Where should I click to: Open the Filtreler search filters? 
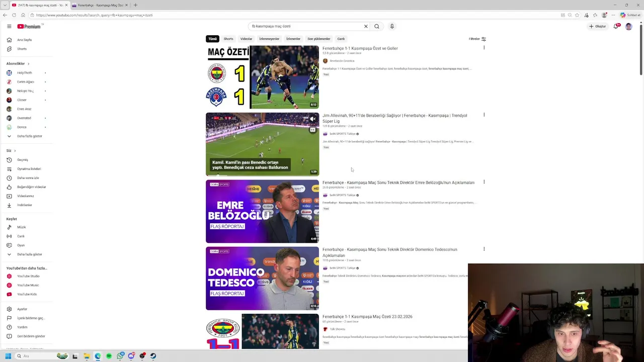(477, 39)
